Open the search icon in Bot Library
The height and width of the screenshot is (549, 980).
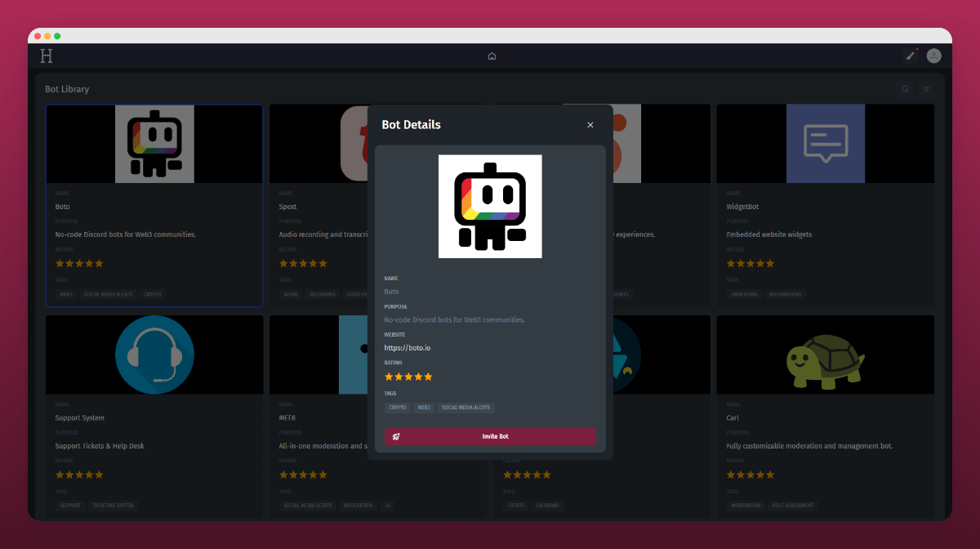coord(905,89)
